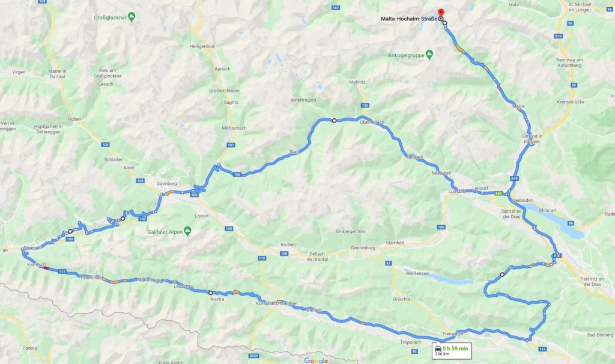This screenshot has height=364, width=615.
Task: Open the Gailtaler Alpen green peak icon
Action: click(187, 231)
